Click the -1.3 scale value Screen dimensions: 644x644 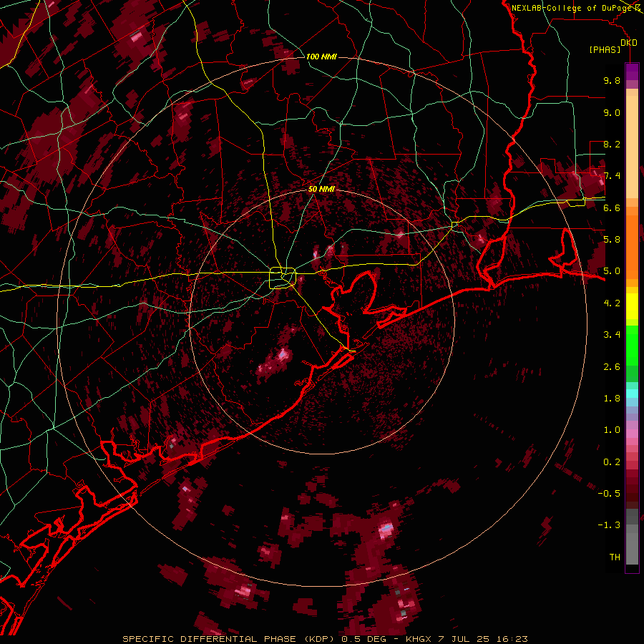tap(609, 525)
